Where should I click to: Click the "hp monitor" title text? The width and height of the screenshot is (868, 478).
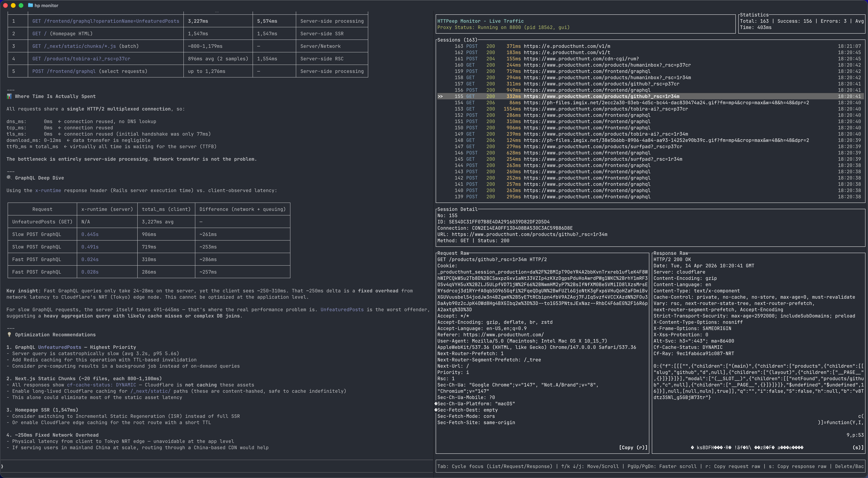click(x=46, y=5)
